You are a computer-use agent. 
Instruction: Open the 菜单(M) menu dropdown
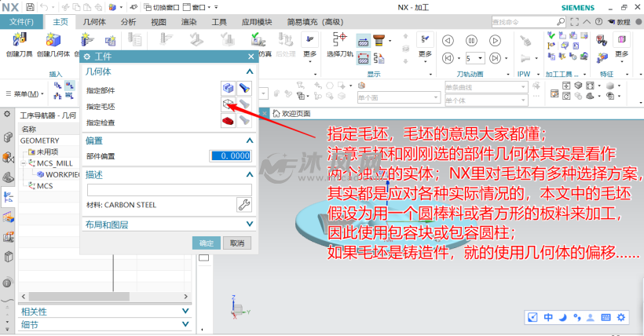pyautogui.click(x=24, y=93)
